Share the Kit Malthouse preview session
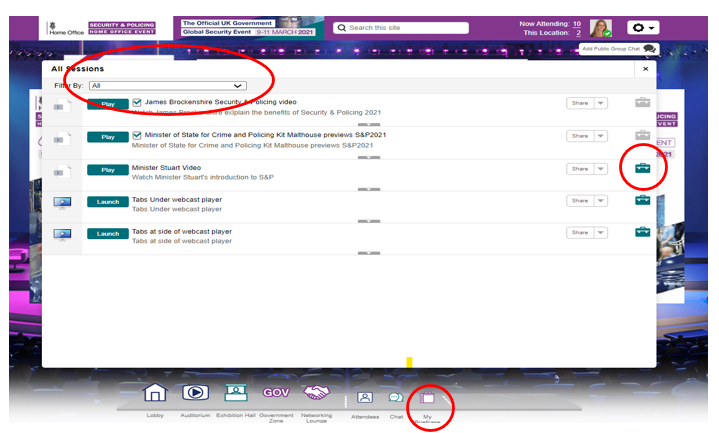The height and width of the screenshot is (433, 719). [x=580, y=136]
